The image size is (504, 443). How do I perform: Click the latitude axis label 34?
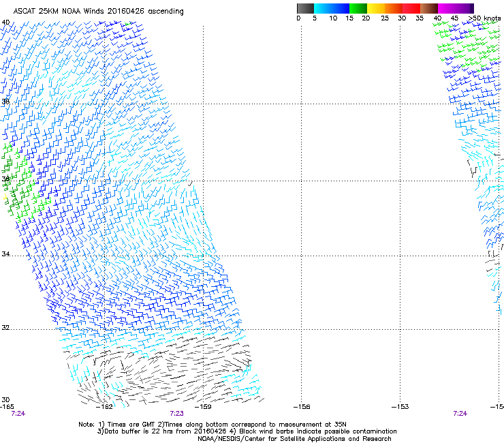click(x=5, y=254)
